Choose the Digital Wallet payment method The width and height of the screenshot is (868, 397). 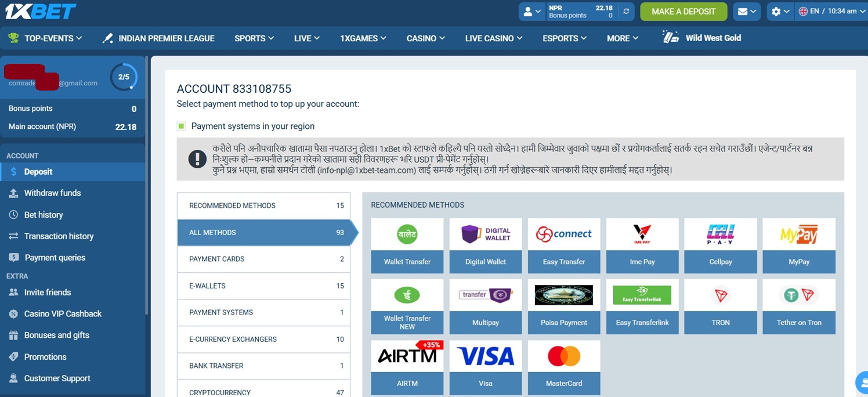tap(486, 246)
